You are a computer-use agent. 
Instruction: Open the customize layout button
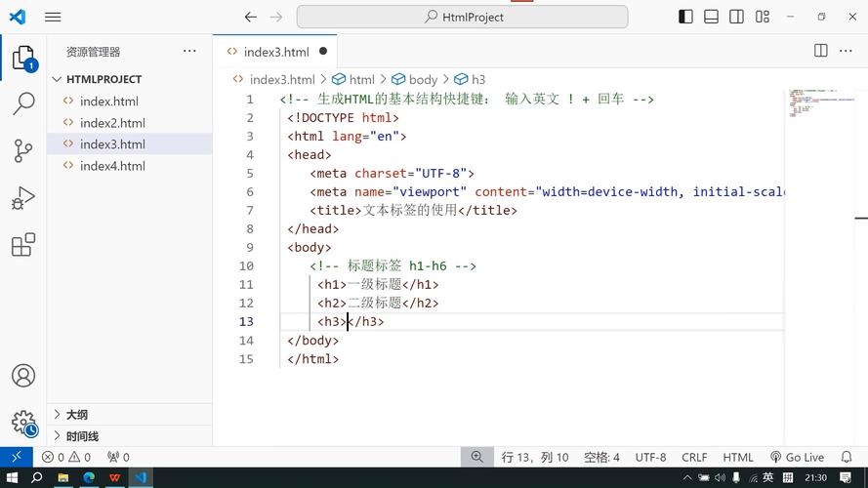pyautogui.click(x=763, y=17)
